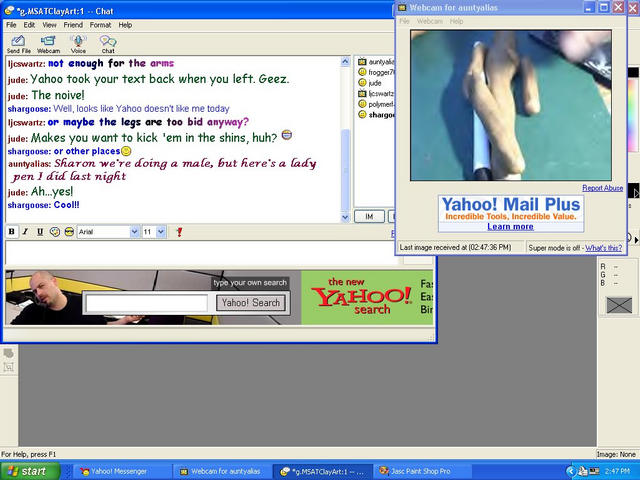Click the emoticon after jude's shins message

(x=287, y=135)
